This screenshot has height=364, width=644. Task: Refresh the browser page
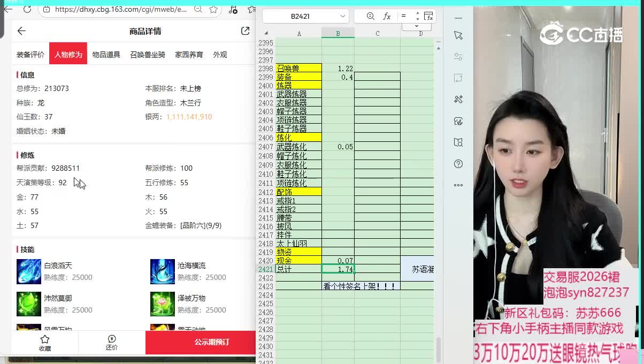click(x=27, y=9)
